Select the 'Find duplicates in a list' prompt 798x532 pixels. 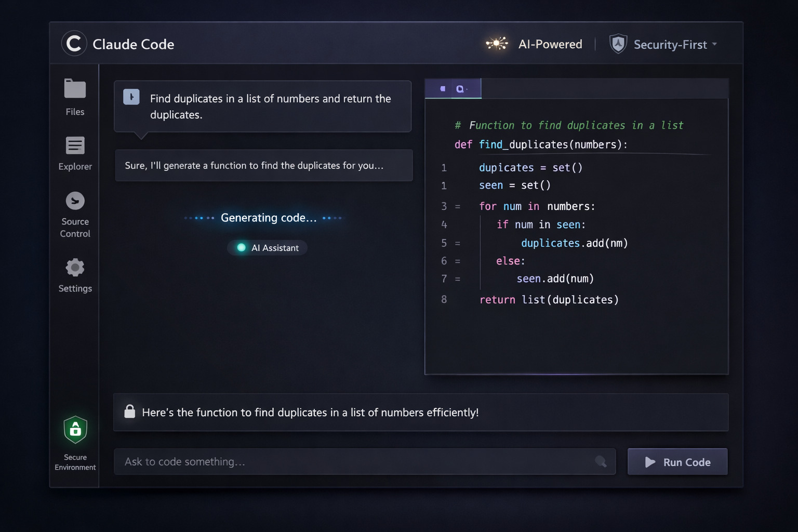pos(263,107)
